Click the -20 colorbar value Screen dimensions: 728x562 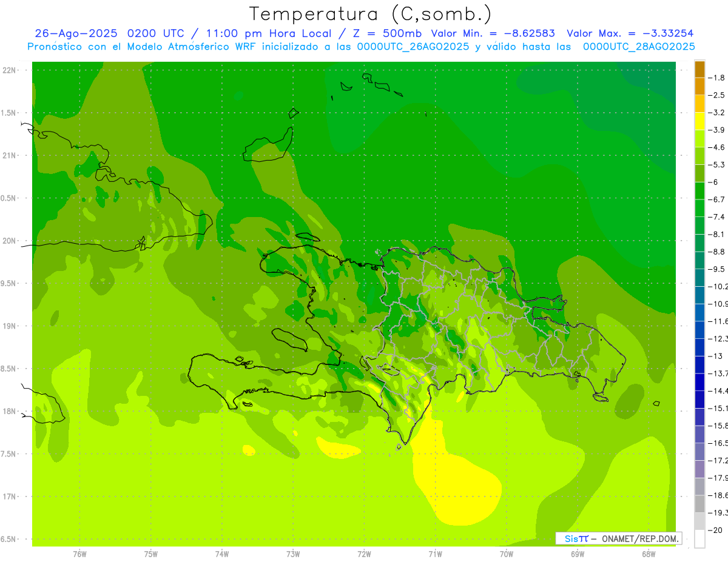pyautogui.click(x=716, y=530)
